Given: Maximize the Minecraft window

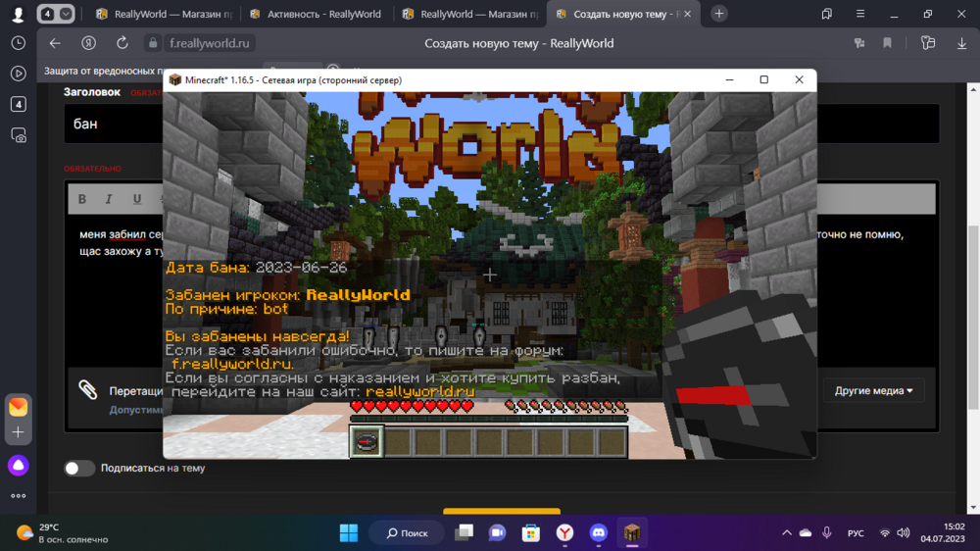Looking at the screenshot, I should pos(763,79).
